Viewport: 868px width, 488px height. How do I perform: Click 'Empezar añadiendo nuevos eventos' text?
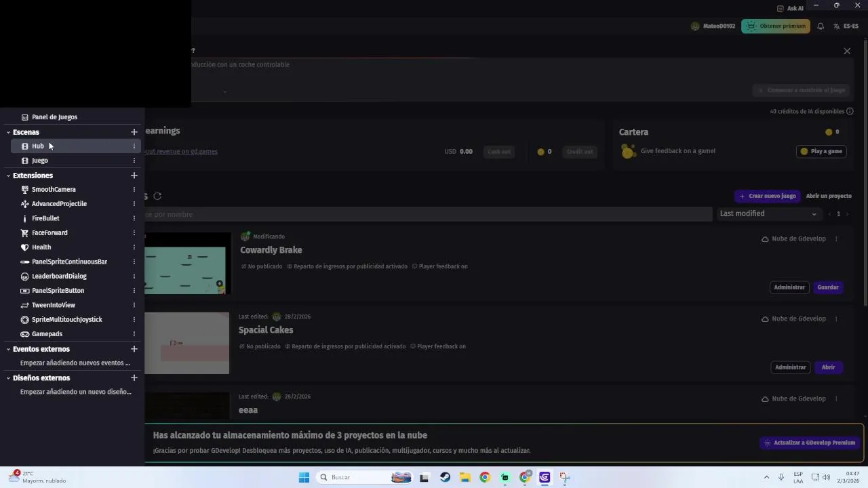pyautogui.click(x=75, y=363)
